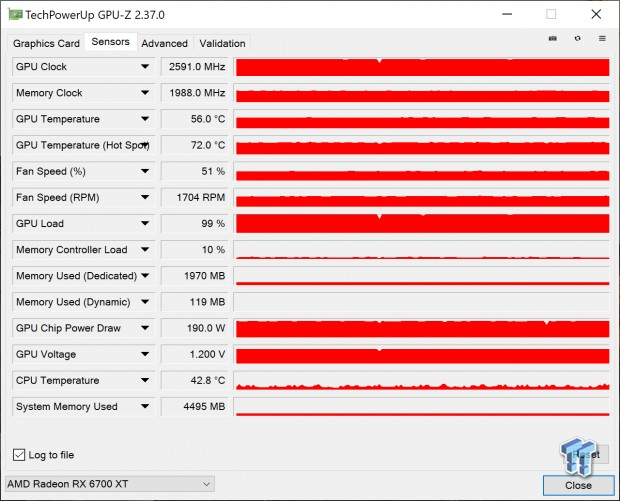Click the 1704 RPM fan speed value
620x501 pixels.
[x=195, y=197]
